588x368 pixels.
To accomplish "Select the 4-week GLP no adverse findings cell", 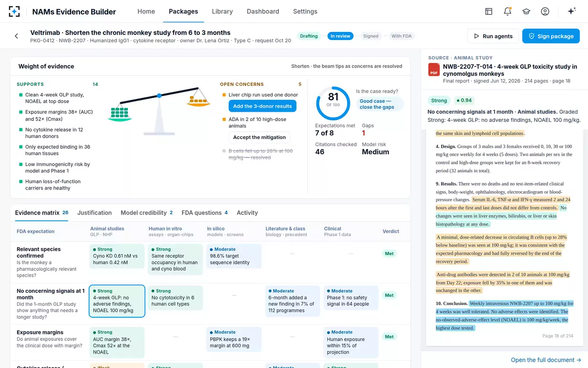I will [117, 301].
